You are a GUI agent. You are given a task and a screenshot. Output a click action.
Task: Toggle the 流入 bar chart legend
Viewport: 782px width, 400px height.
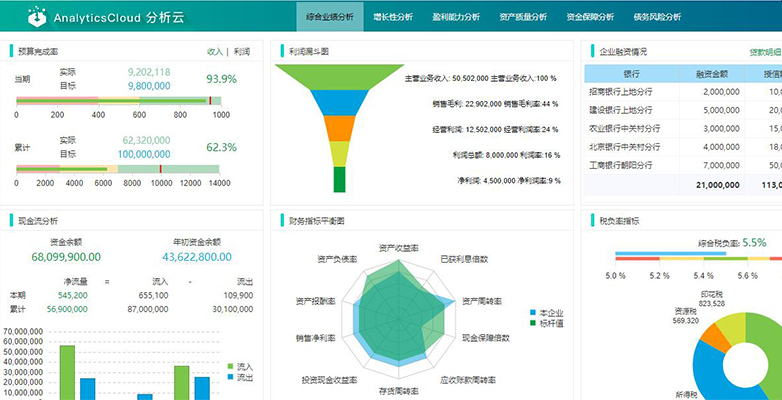click(240, 367)
